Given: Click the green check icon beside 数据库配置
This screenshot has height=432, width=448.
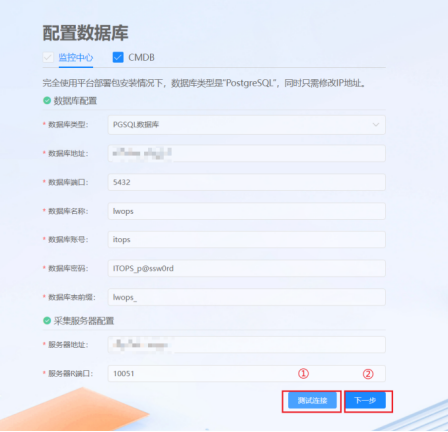Looking at the screenshot, I should pos(47,100).
